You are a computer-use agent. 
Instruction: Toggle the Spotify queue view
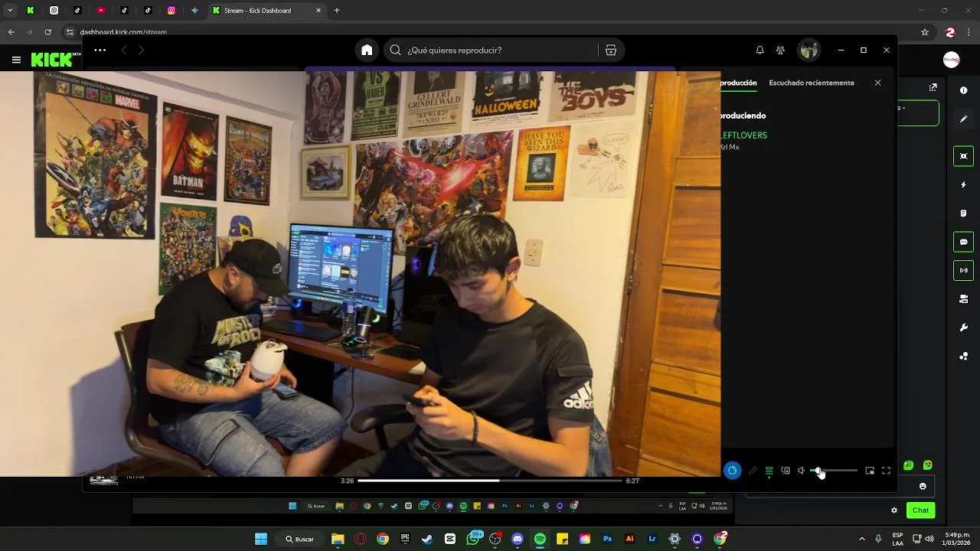click(769, 471)
